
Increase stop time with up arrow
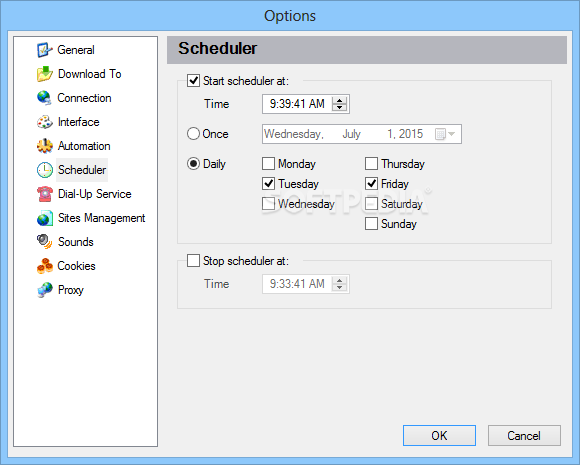[x=340, y=280]
